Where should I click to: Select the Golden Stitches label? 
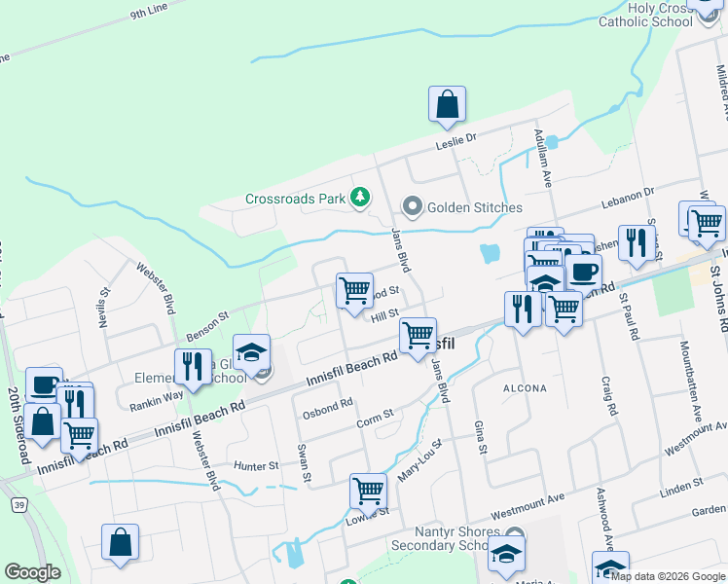475,207
